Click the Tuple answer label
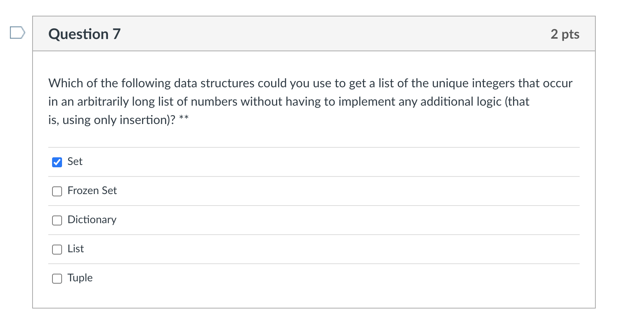644x320 pixels. coord(80,278)
